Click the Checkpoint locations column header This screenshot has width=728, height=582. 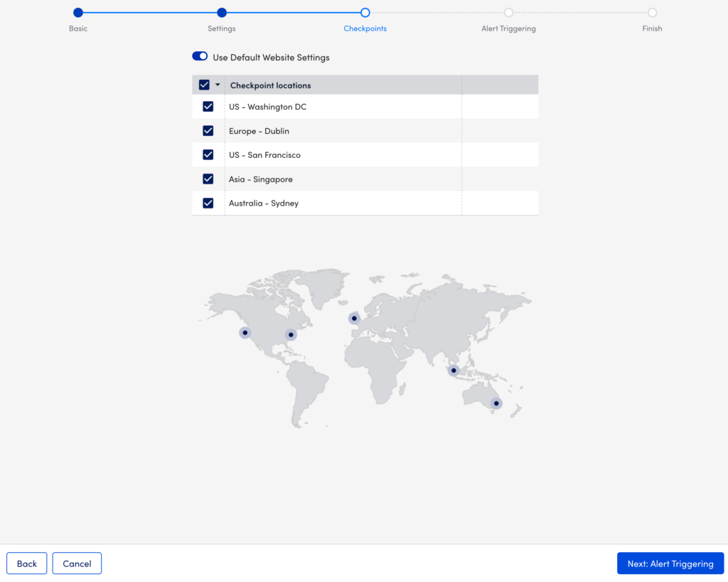tap(270, 85)
